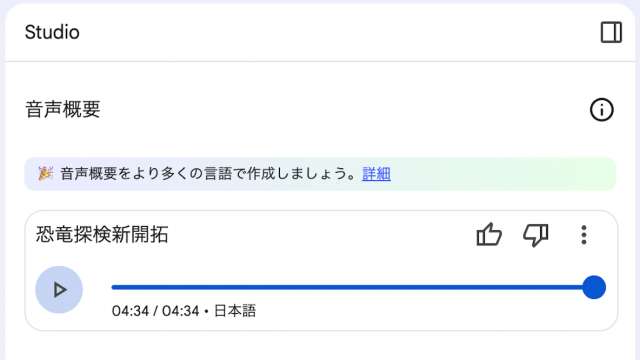Click the 音声概要 section heading

click(x=63, y=109)
